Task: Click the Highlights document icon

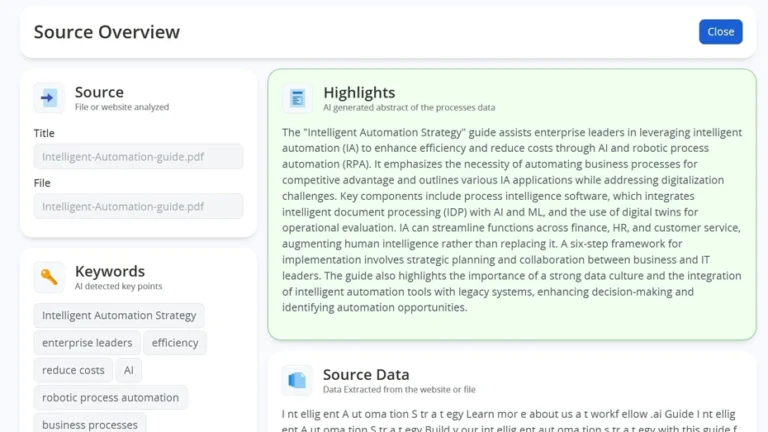Action: coord(297,98)
